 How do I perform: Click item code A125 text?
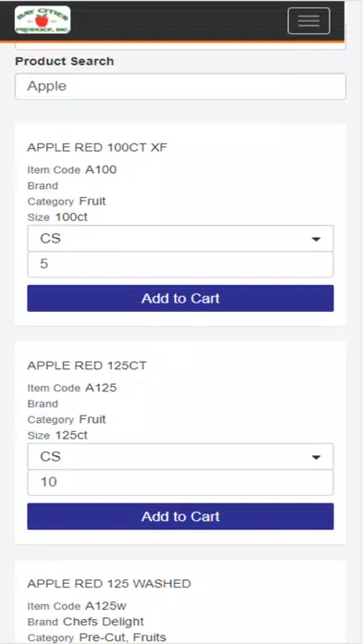pyautogui.click(x=101, y=388)
